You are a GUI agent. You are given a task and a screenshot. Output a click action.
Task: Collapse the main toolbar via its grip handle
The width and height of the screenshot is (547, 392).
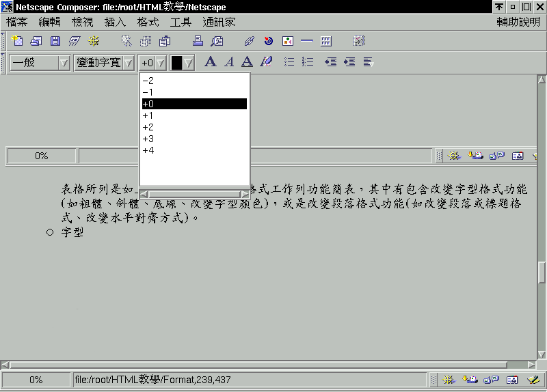coord(3,41)
